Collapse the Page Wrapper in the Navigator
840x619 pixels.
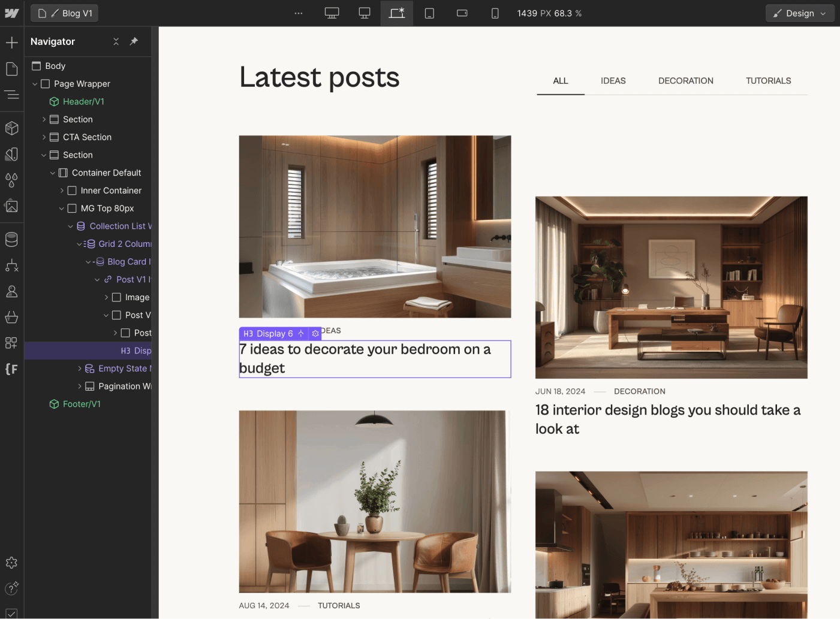coord(33,83)
